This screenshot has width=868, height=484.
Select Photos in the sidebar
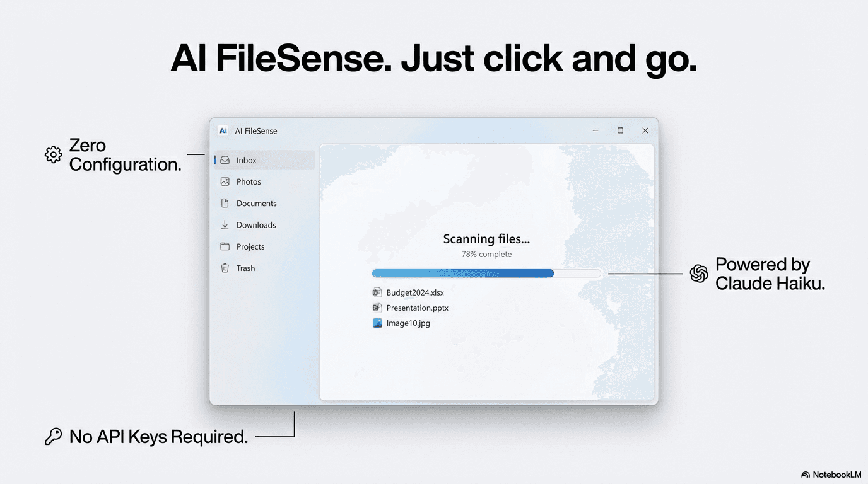(x=249, y=181)
